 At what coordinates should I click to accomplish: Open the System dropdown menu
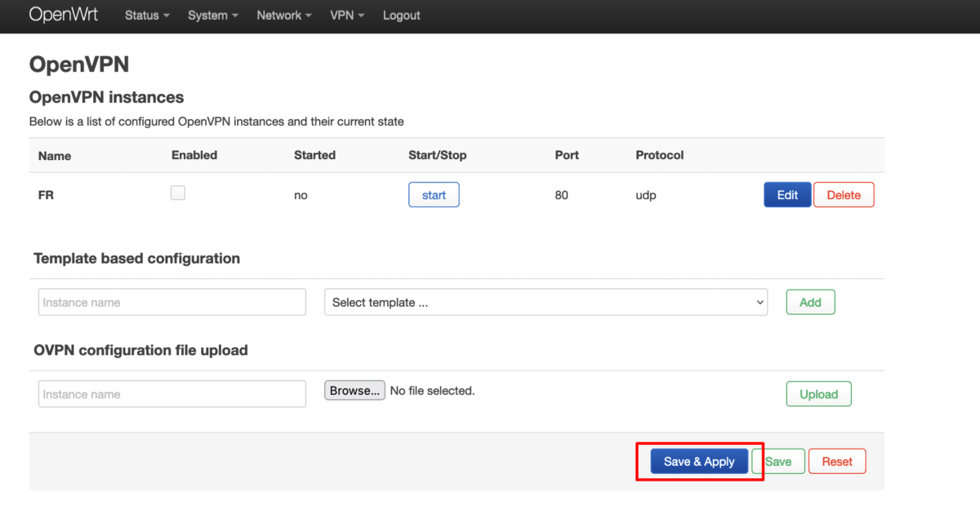pos(212,16)
